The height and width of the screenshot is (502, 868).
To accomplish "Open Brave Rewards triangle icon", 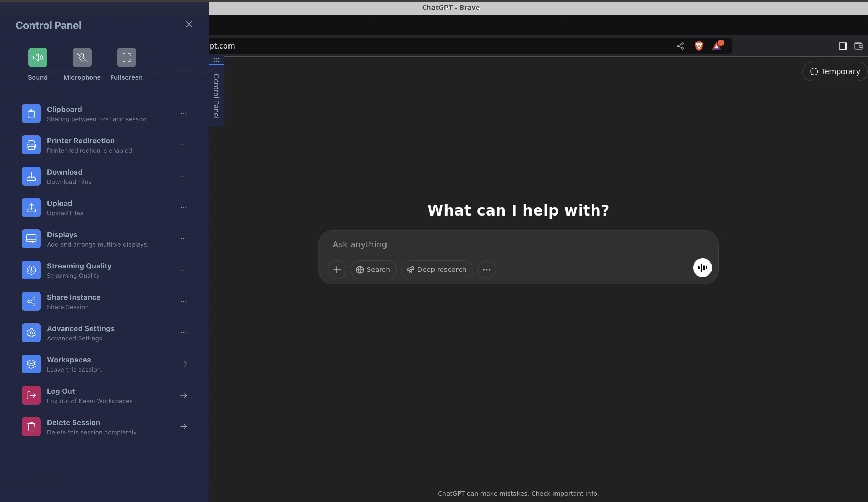I will (x=717, y=46).
